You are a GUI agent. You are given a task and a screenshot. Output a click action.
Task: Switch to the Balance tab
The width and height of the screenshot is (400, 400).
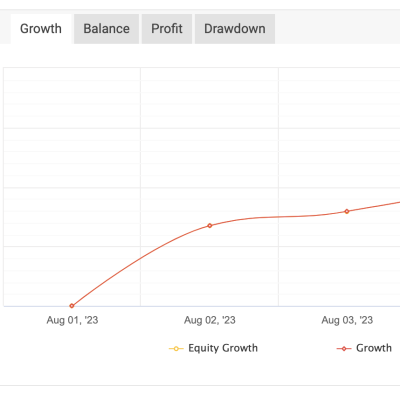pyautogui.click(x=106, y=29)
